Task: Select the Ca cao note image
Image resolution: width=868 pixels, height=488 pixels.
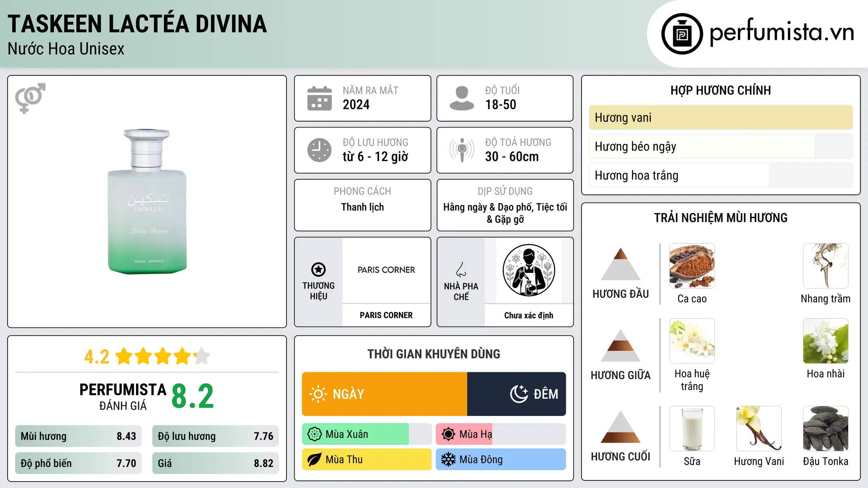Action: [692, 266]
